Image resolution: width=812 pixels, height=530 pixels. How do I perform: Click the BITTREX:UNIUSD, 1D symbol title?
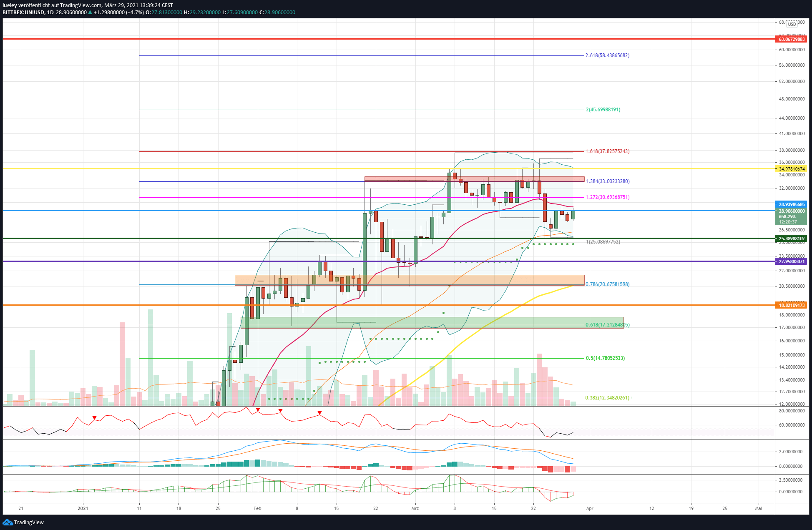[x=28, y=13]
